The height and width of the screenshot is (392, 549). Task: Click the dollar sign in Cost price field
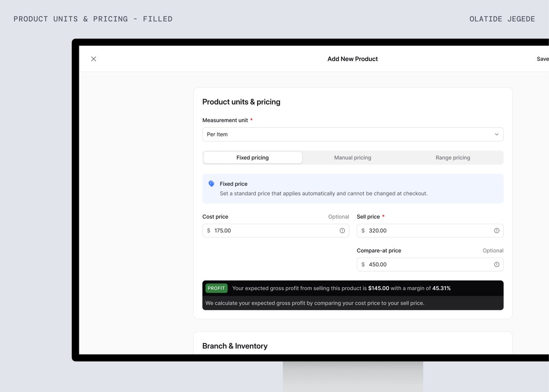point(209,231)
